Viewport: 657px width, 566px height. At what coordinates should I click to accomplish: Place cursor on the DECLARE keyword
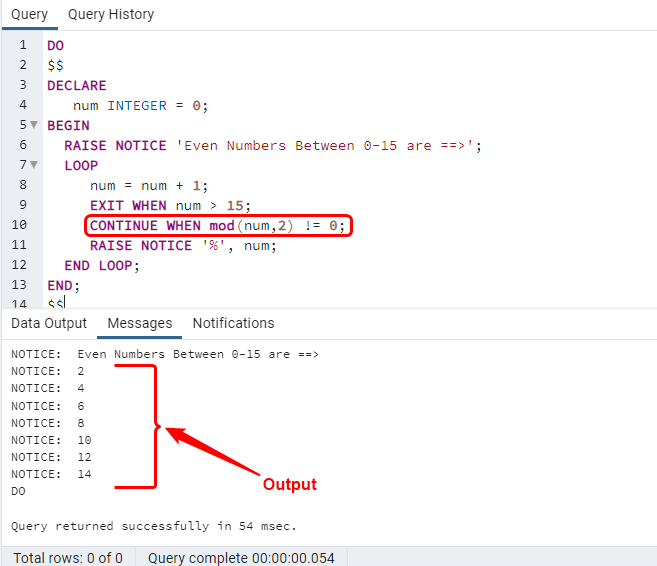pyautogui.click(x=77, y=85)
